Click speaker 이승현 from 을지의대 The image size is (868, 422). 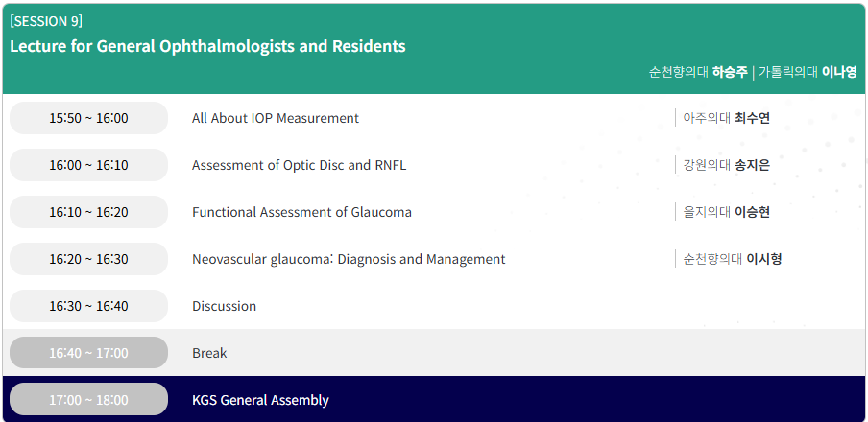(752, 212)
